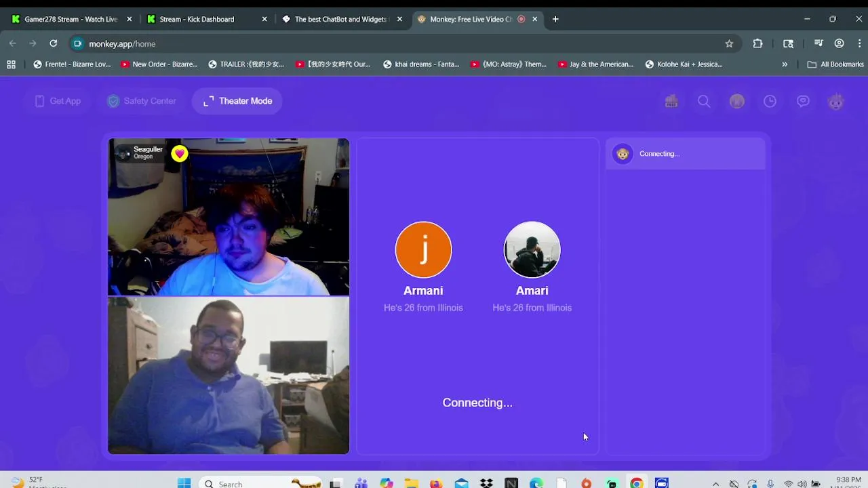
Task: Open the Windows Start menu
Action: pyautogui.click(x=184, y=483)
